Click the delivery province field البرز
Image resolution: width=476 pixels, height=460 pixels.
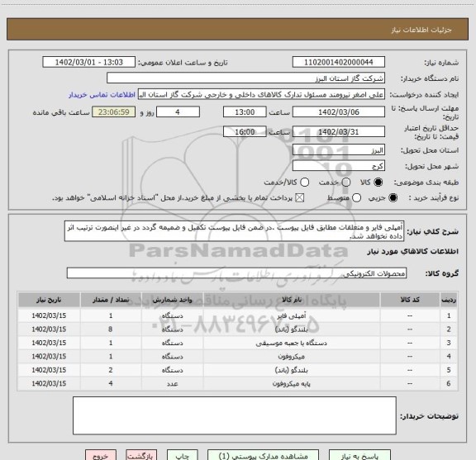tap(339, 150)
